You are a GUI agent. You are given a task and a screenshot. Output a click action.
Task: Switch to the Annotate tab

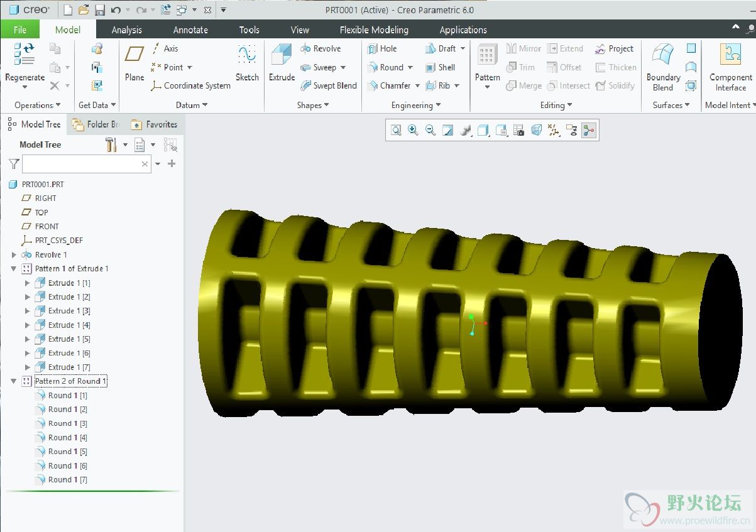[190, 30]
